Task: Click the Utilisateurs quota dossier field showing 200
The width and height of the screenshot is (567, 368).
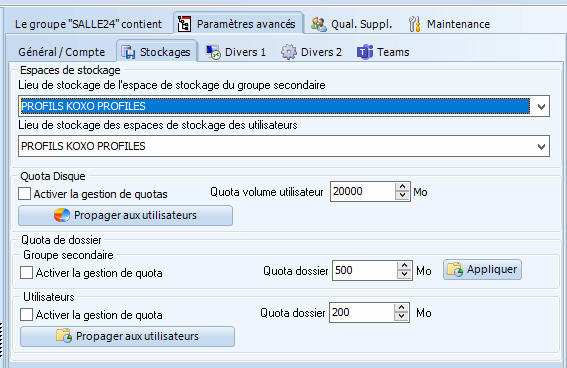Action: coord(362,312)
